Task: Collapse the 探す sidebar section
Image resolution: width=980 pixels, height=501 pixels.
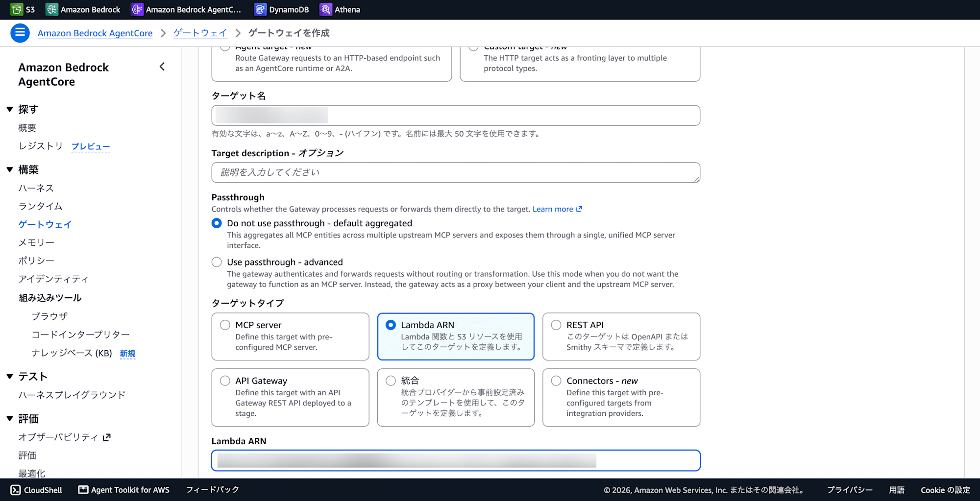Action: 10,109
